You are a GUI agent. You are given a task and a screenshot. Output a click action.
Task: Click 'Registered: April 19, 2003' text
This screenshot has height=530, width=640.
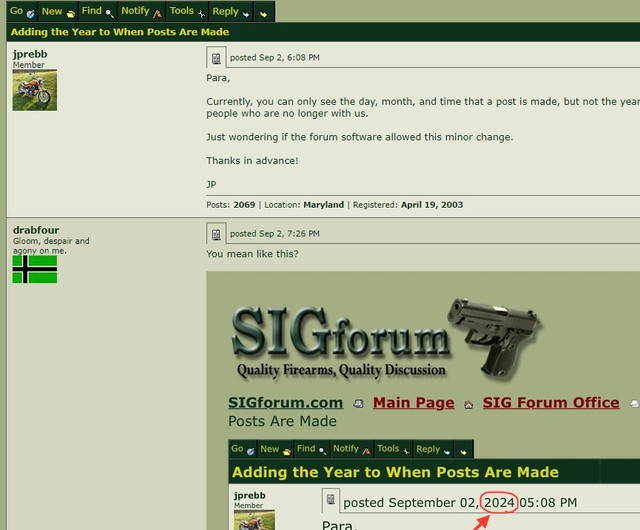[408, 205]
